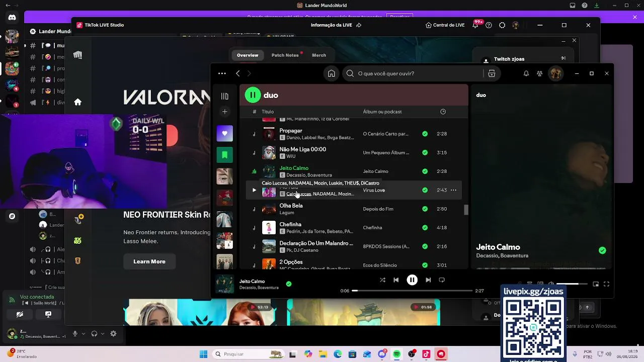Image resolution: width=644 pixels, height=362 pixels.
Task: Toggle repeat in Spotify player
Action: (442, 280)
